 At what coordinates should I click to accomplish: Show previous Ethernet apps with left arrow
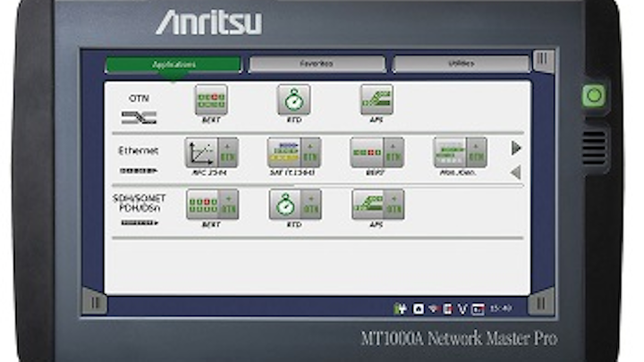(x=516, y=173)
